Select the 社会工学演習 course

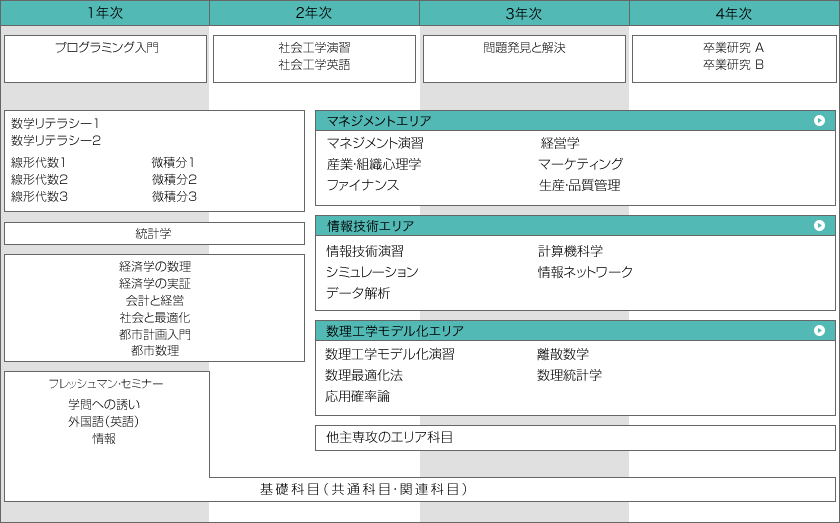click(314, 47)
